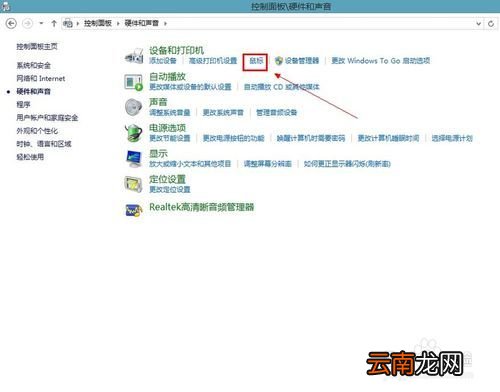The height and width of the screenshot is (392, 500).
Task: Expand the chevron after 硬件和声音 breadcrumb
Action: coord(165,23)
